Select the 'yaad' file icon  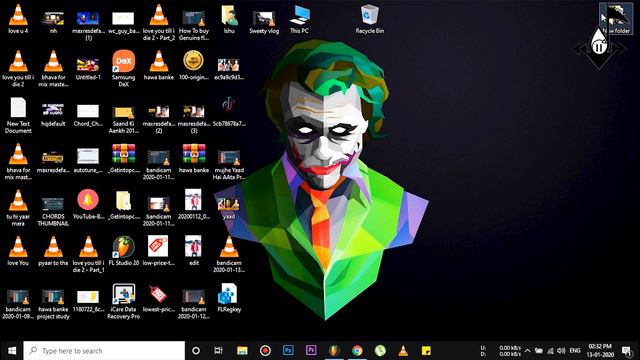point(229,204)
